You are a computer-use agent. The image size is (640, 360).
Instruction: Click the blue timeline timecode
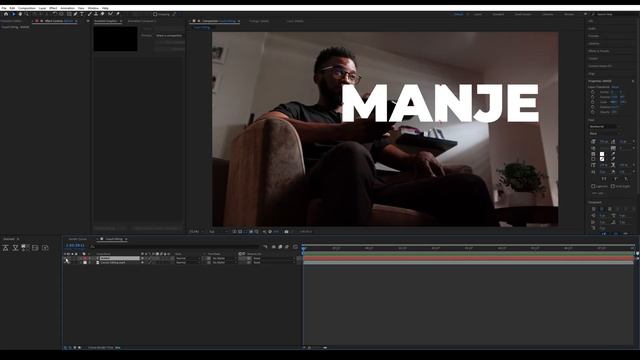coord(75,245)
